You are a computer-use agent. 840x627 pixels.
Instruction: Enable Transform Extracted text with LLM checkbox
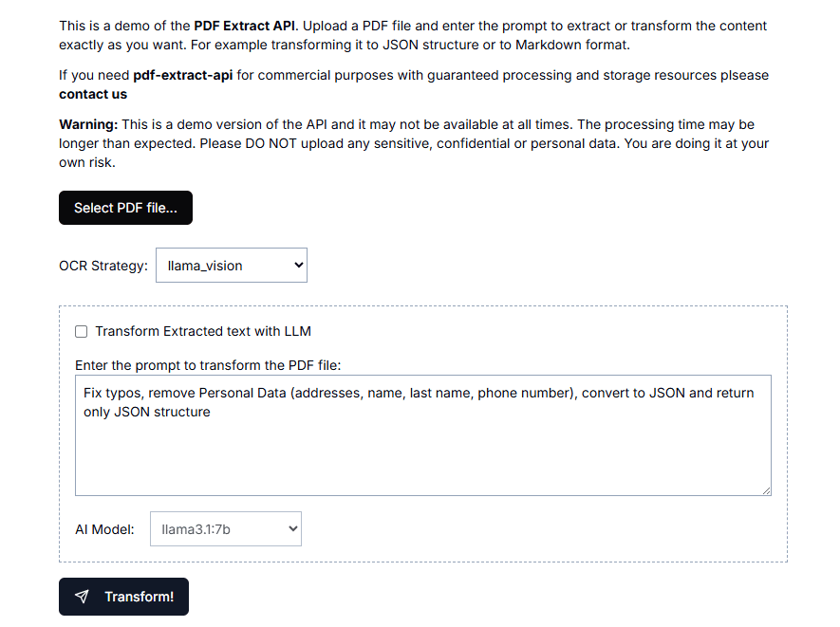pyautogui.click(x=82, y=331)
